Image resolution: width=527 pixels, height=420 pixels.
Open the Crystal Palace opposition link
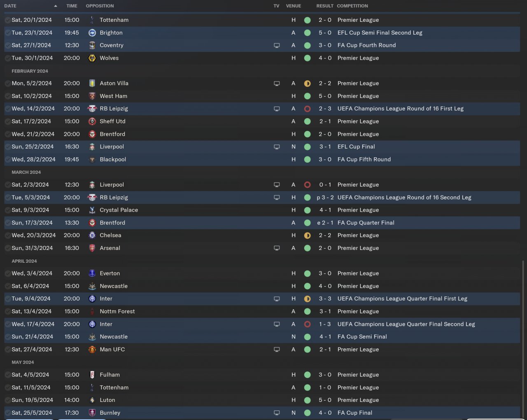[119, 210]
